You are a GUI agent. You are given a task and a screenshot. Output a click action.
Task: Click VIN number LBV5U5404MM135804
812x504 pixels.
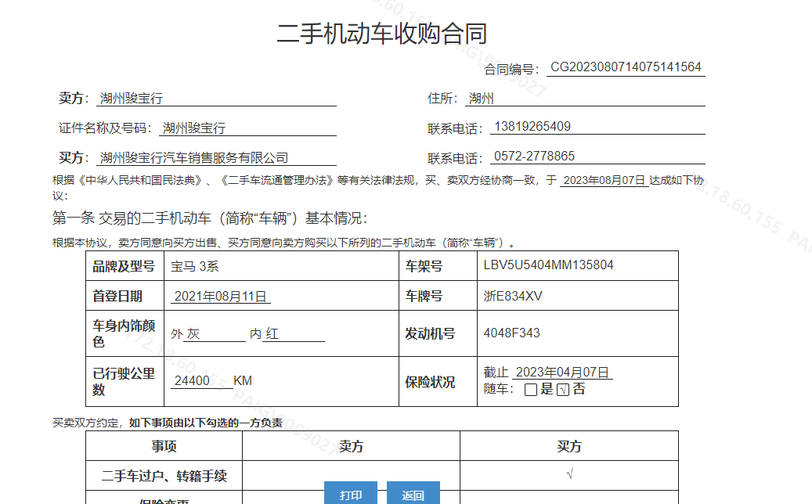(x=548, y=265)
